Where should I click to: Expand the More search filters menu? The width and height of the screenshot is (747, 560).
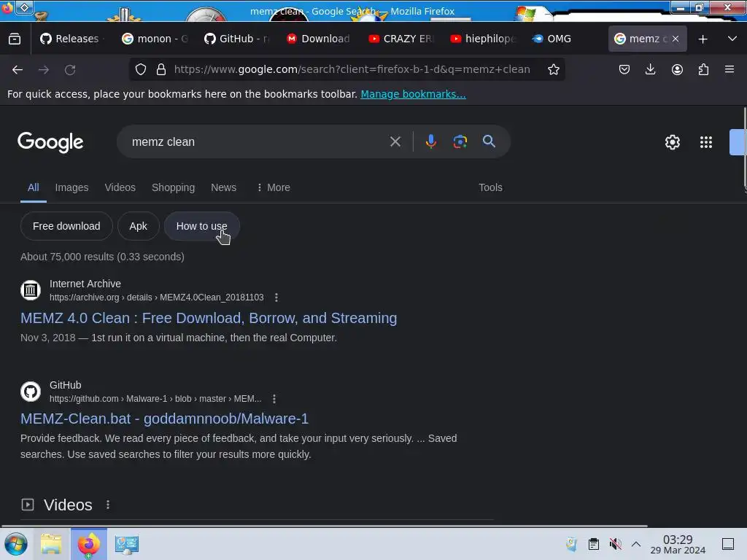tap(273, 187)
